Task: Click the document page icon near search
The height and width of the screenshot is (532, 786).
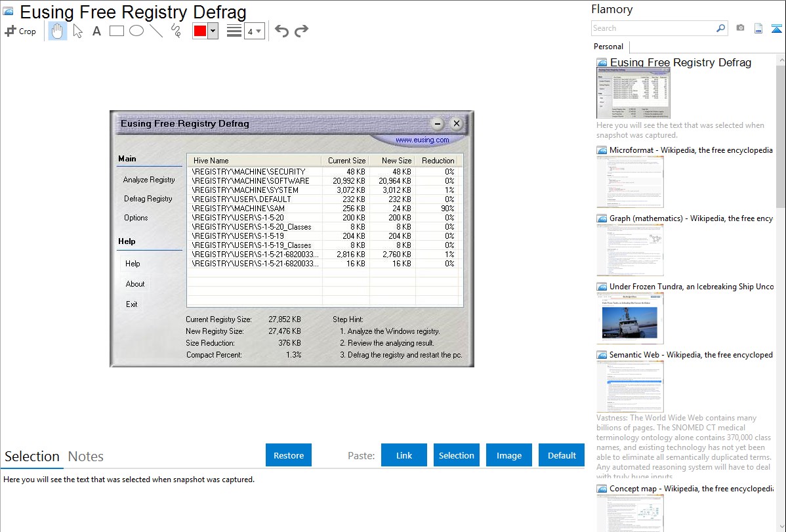Action: tap(758, 28)
